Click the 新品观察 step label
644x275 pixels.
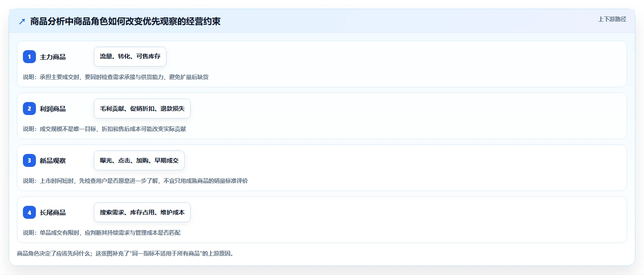(x=53, y=160)
